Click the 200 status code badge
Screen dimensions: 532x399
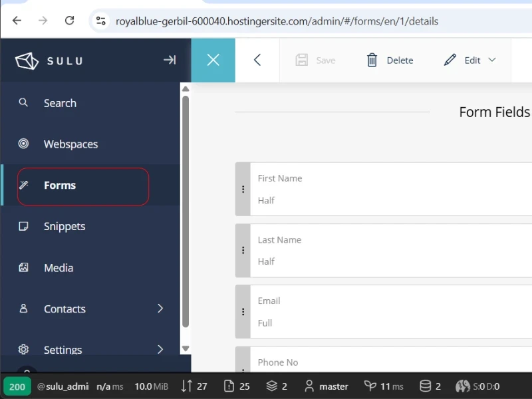[17, 386]
